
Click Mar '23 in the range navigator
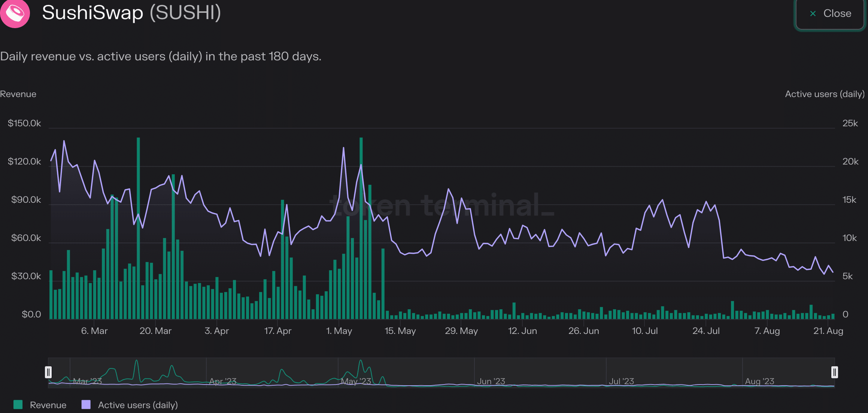pos(87,381)
